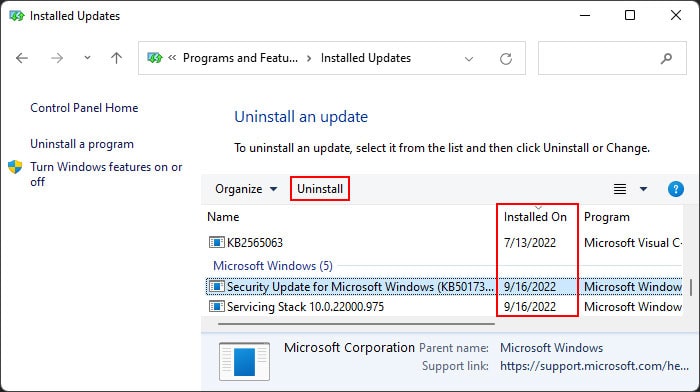The width and height of the screenshot is (700, 392).
Task: Refresh the Installed Updates list
Action: pos(506,58)
